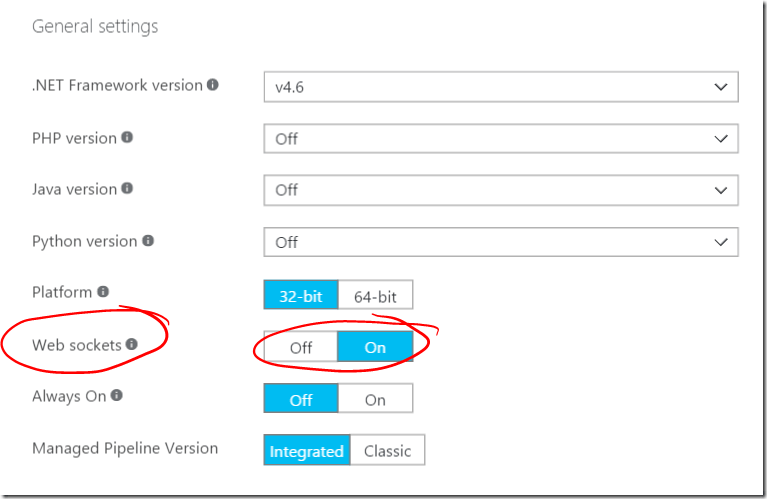Image resolution: width=767 pixels, height=499 pixels.
Task: Click info icon next to .NET Framework version
Action: coord(212,85)
